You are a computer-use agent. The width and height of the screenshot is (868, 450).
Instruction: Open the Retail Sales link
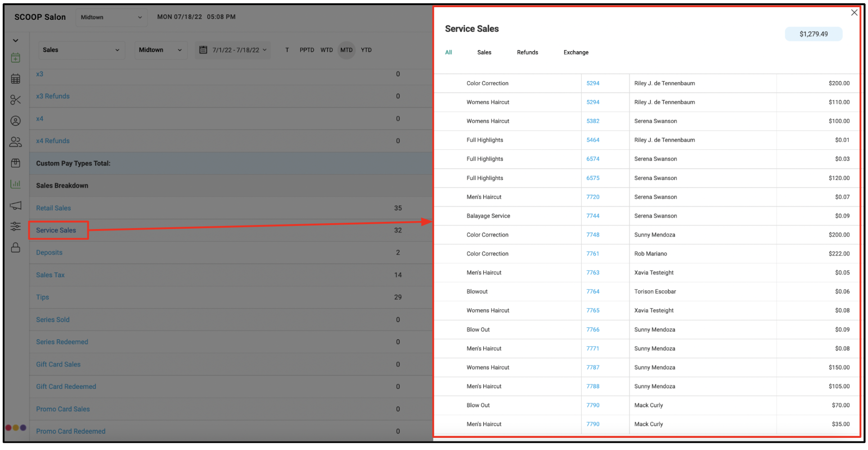coord(54,208)
